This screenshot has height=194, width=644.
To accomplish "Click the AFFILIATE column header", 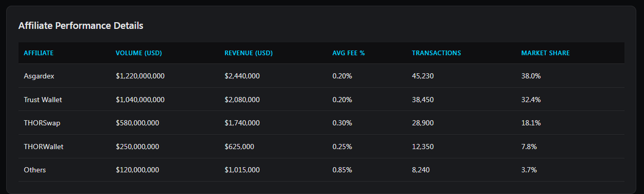I will [39, 53].
